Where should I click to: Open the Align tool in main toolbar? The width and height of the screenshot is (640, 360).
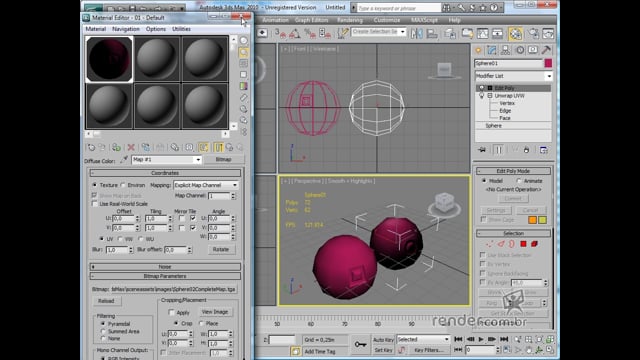click(432, 33)
